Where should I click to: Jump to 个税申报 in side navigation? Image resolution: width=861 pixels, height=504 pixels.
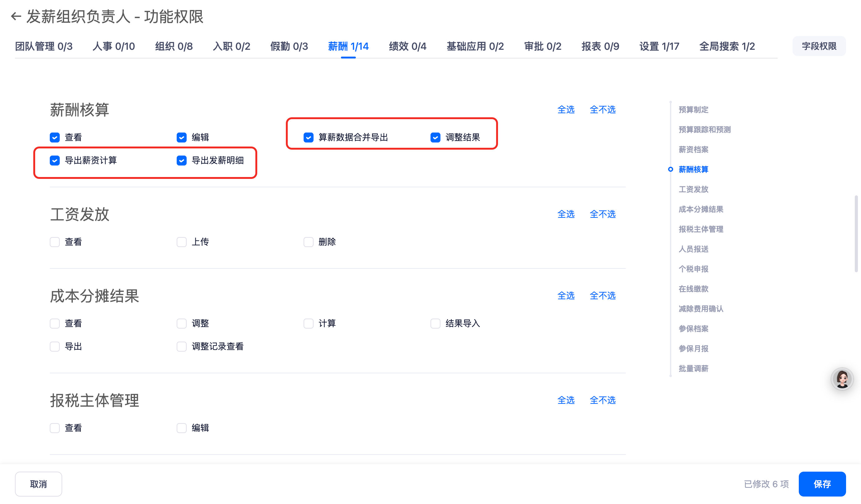click(693, 269)
